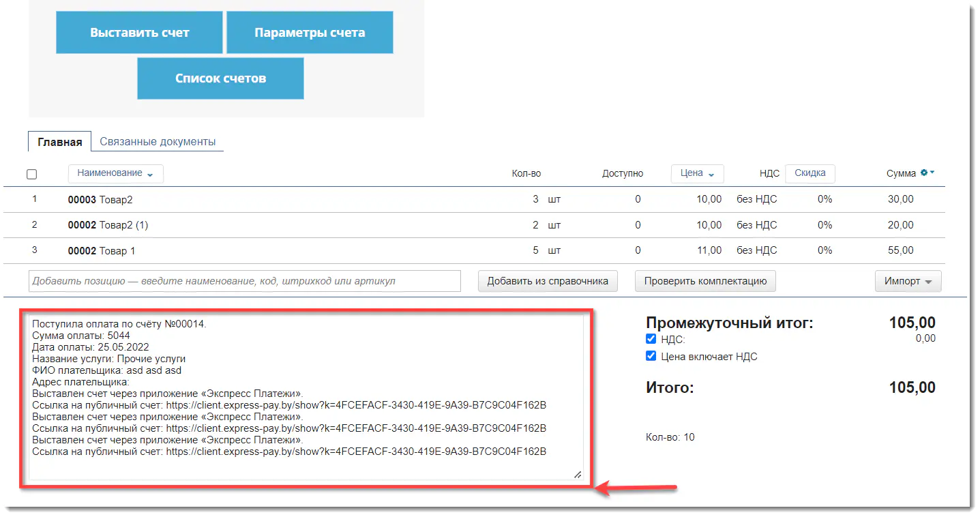This screenshot has width=980, height=517.
Task: Open the gear settings icon beside Сумма
Action: (x=927, y=173)
